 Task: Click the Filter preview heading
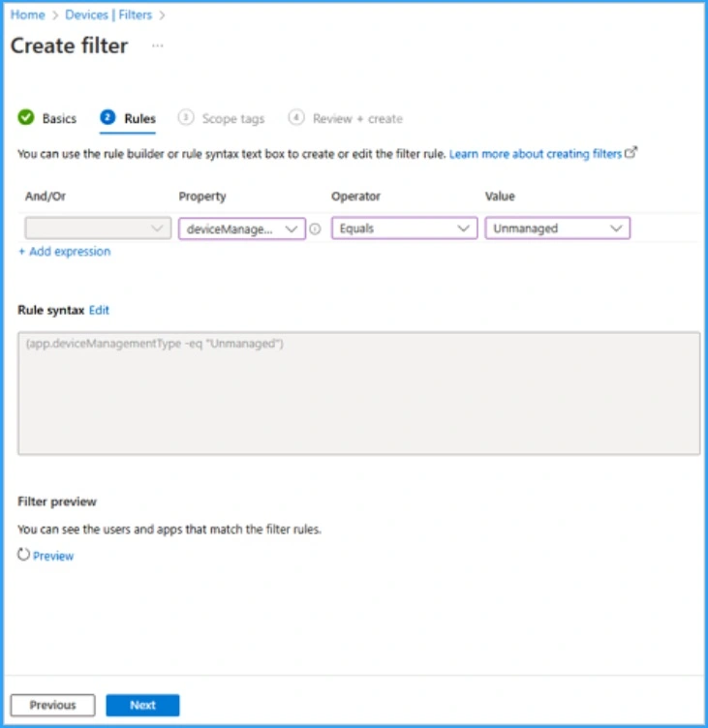tap(57, 501)
